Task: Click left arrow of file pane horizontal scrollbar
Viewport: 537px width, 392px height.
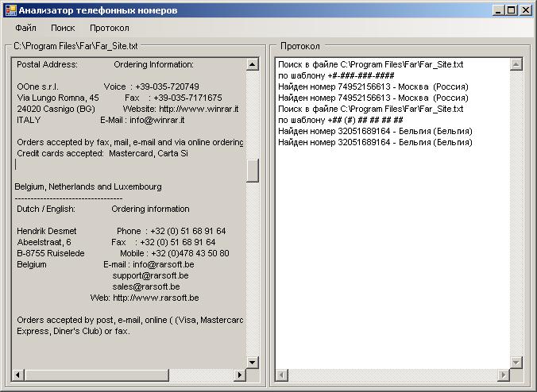Action: tap(17, 375)
